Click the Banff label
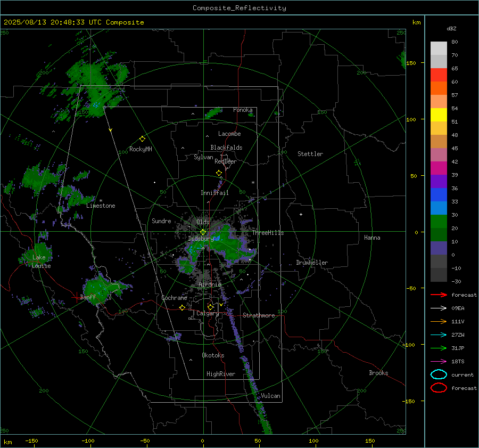The image size is (479, 448). pyautogui.click(x=88, y=297)
